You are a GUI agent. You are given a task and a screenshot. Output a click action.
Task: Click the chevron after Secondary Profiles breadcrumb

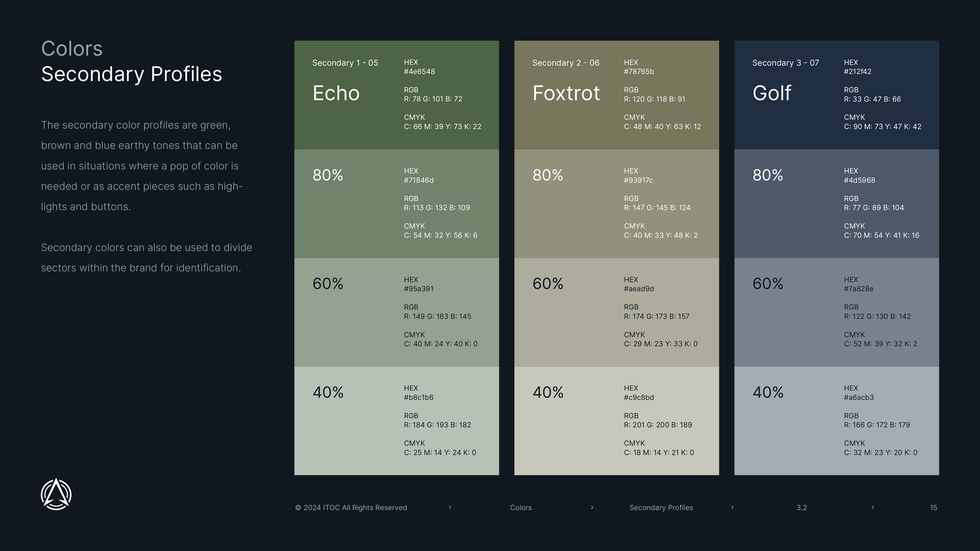pyautogui.click(x=732, y=507)
